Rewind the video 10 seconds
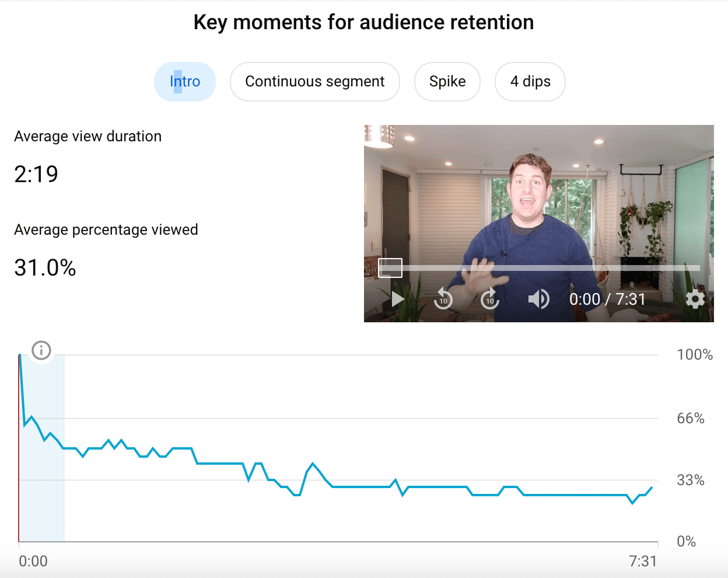The height and width of the screenshot is (578, 728). [x=443, y=299]
